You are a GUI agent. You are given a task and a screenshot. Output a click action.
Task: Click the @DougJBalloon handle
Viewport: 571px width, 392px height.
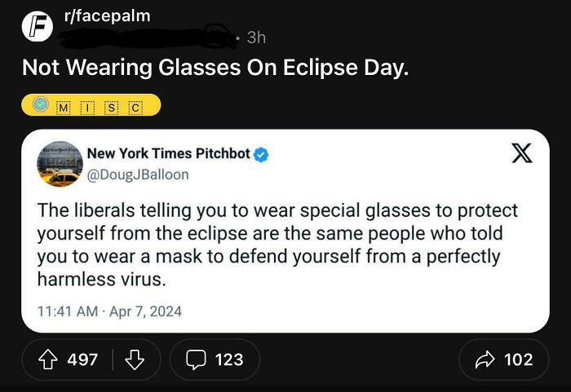[137, 174]
